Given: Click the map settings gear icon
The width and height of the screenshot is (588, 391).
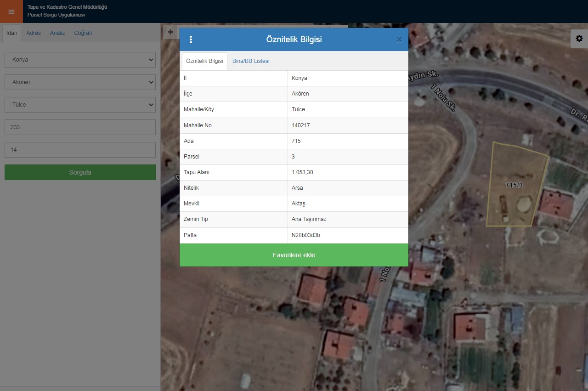Looking at the screenshot, I should click(x=579, y=39).
